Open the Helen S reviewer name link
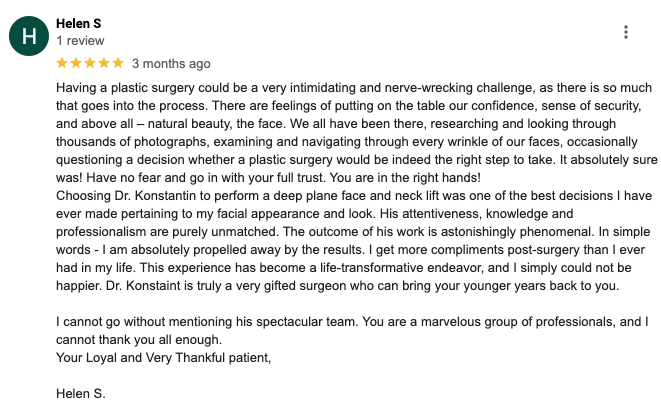Viewport: 661px width, 404px height. click(x=79, y=24)
